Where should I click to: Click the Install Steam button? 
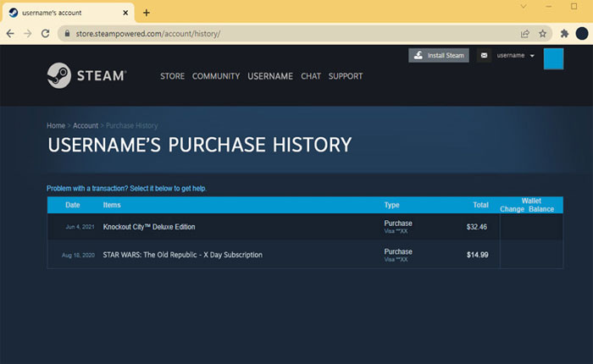(x=439, y=56)
